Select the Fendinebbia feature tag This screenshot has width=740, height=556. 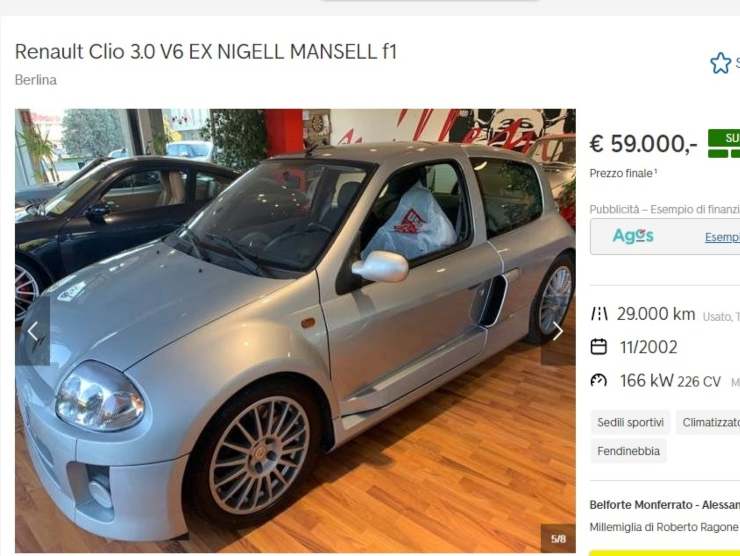[628, 451]
